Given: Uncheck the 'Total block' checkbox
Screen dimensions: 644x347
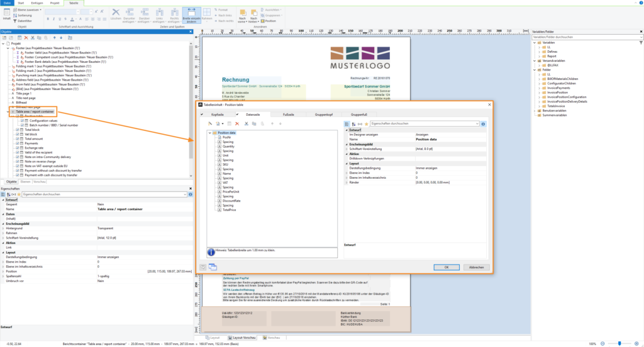Looking at the screenshot, I should [x=18, y=129].
